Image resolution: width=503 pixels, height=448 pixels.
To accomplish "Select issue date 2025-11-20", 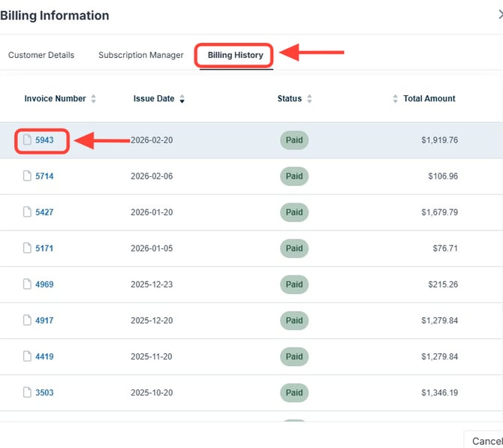I will tap(152, 356).
